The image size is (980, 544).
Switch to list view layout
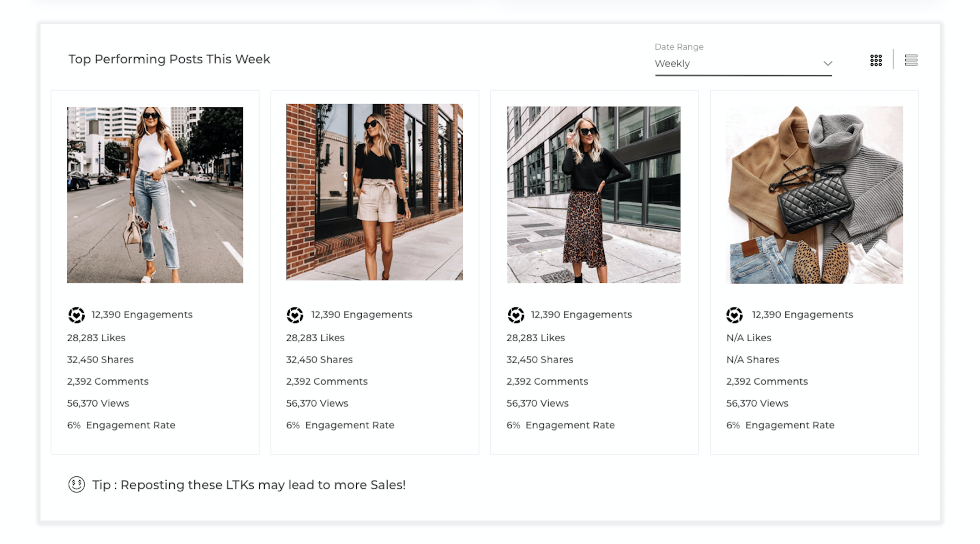[x=911, y=60]
